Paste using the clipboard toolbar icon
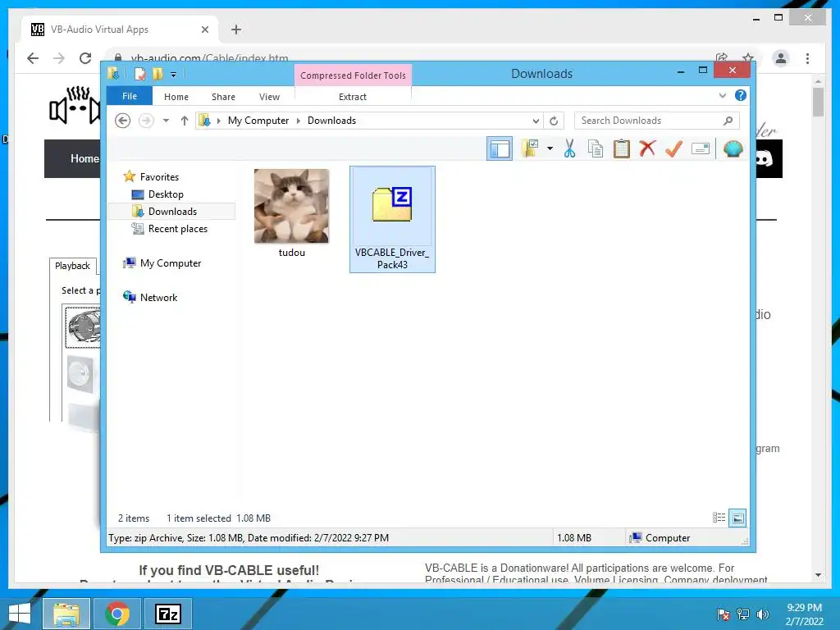 622,148
